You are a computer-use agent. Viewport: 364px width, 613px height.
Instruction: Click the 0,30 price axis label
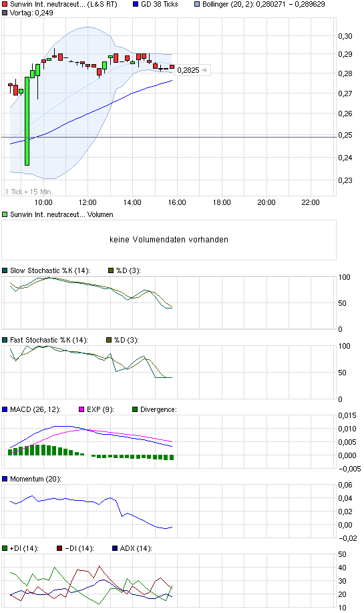click(x=345, y=36)
